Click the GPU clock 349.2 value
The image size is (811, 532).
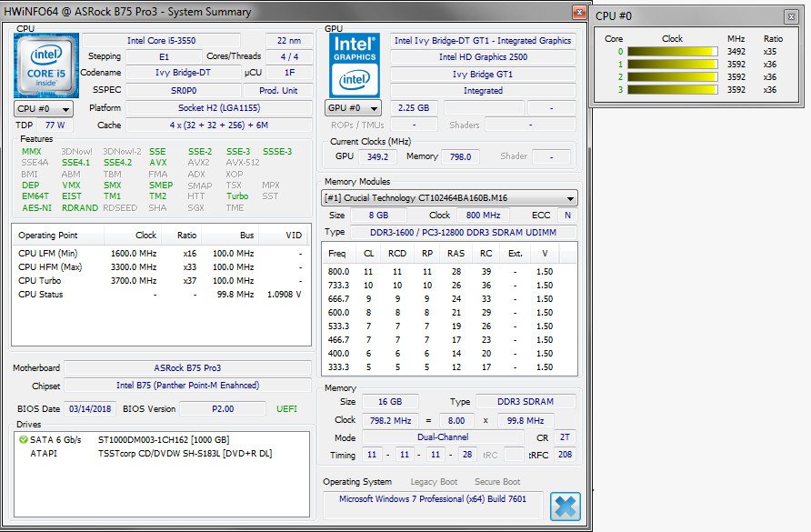click(377, 156)
